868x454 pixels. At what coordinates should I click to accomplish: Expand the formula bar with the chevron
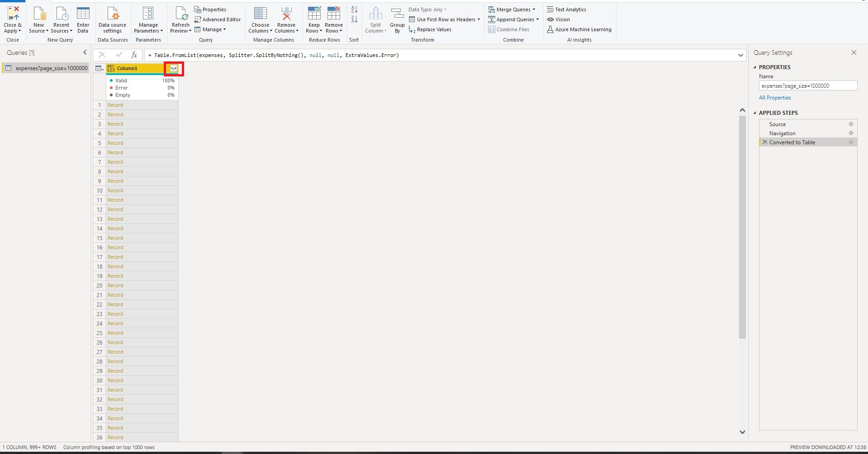pos(740,55)
